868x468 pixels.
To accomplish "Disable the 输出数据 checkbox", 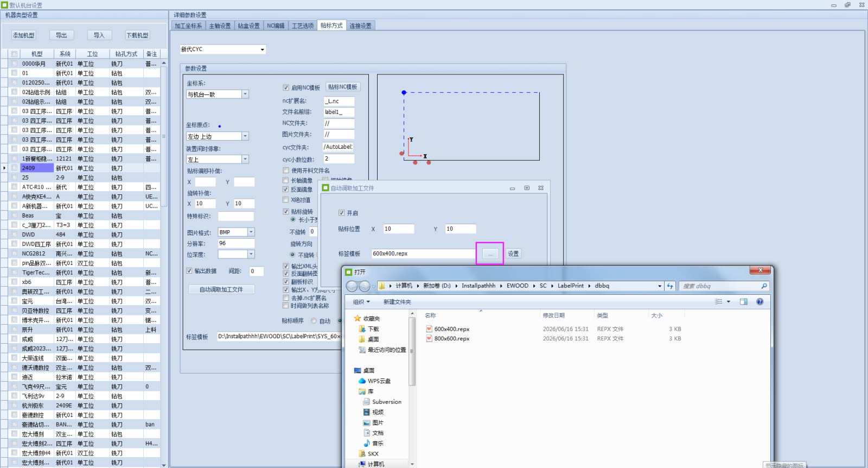I will pos(189,271).
